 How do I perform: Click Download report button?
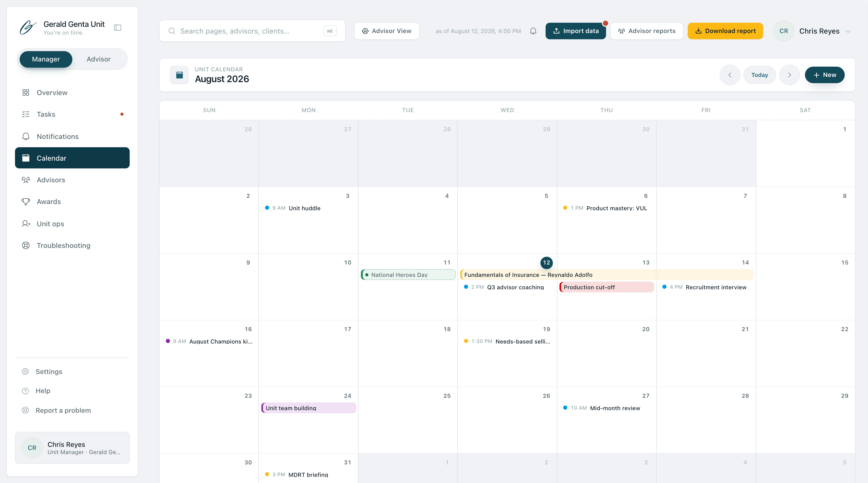pyautogui.click(x=725, y=31)
